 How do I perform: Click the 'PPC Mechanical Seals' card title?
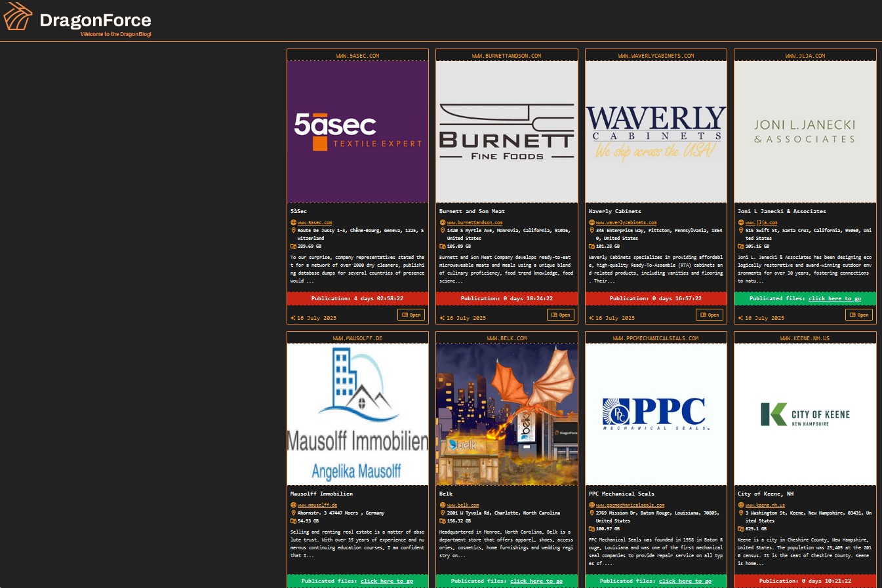point(622,494)
